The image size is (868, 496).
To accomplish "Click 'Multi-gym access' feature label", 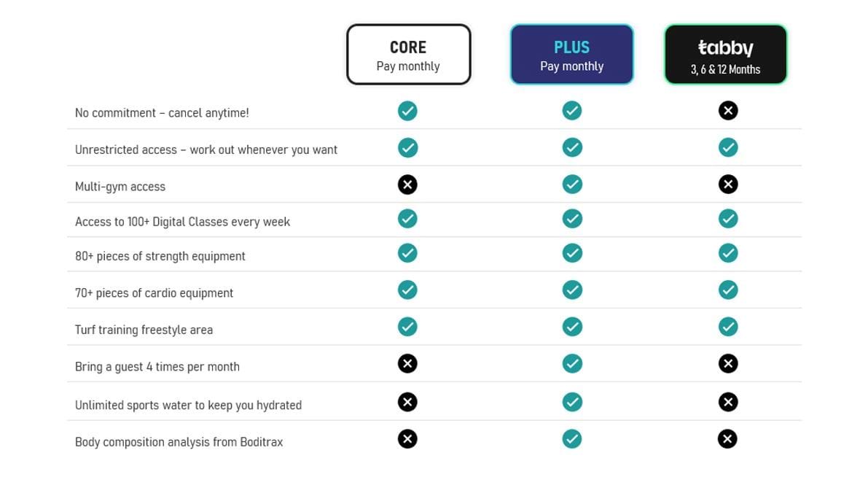I will pyautogui.click(x=120, y=187).
